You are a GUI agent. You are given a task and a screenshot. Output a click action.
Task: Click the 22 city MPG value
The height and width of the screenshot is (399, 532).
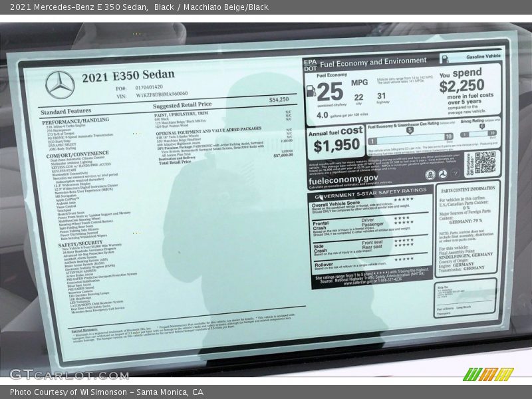coord(358,97)
